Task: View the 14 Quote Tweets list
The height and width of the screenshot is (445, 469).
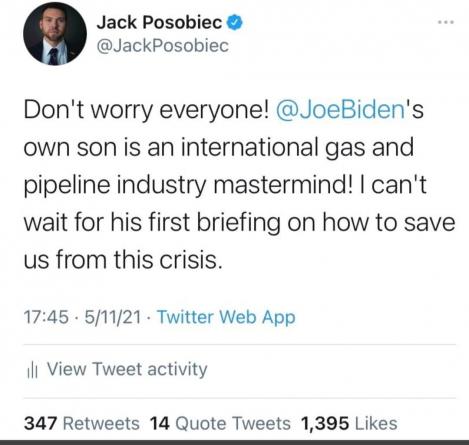Action: tap(220, 423)
